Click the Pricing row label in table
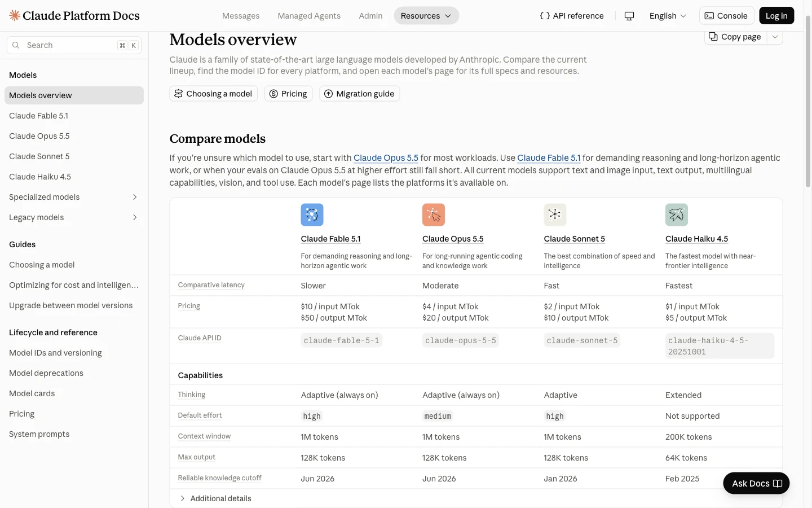This screenshot has height=508, width=812. (189, 306)
